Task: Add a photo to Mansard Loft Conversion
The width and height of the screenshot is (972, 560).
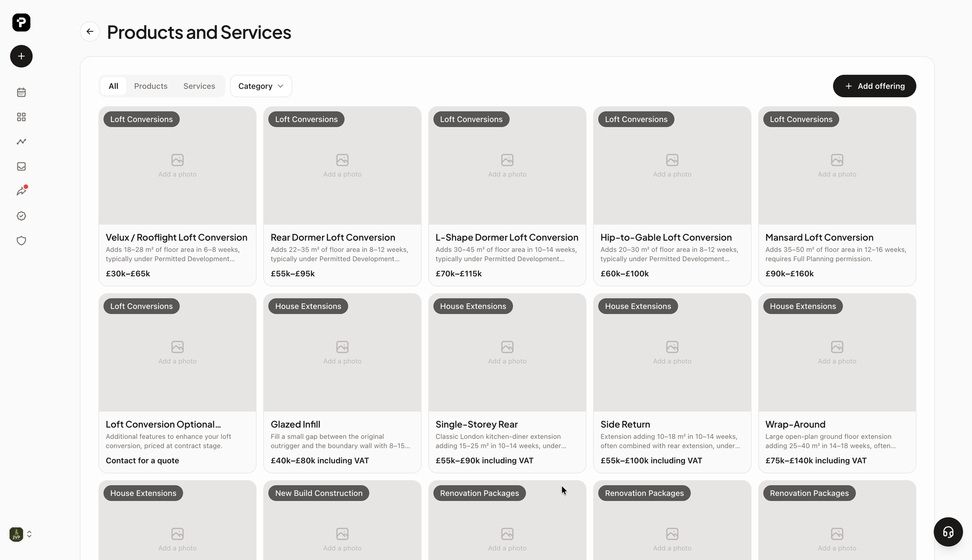Action: point(837,166)
